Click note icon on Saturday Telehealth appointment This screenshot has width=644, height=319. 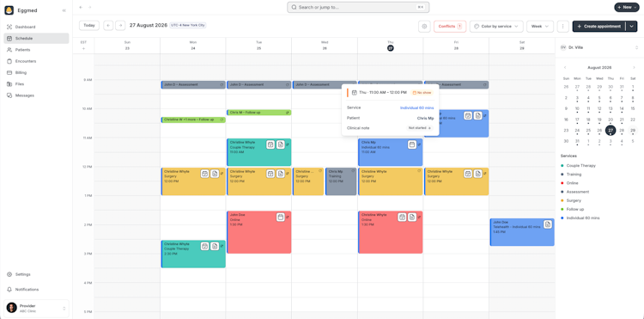(x=548, y=224)
